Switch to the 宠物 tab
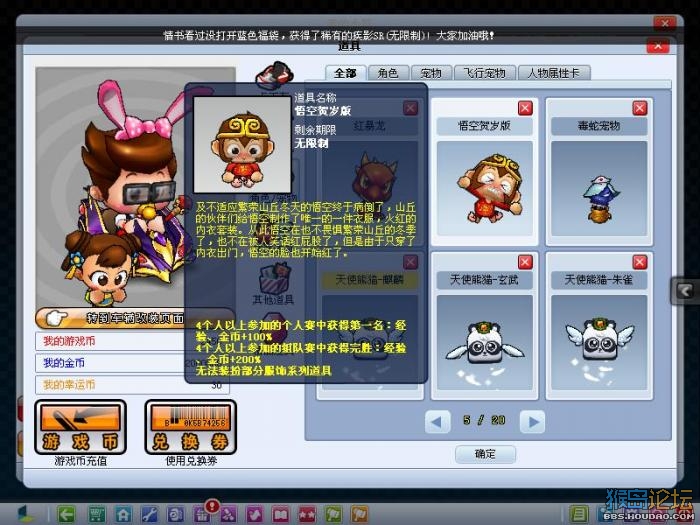Image resolution: width=700 pixels, height=525 pixels. [430, 73]
